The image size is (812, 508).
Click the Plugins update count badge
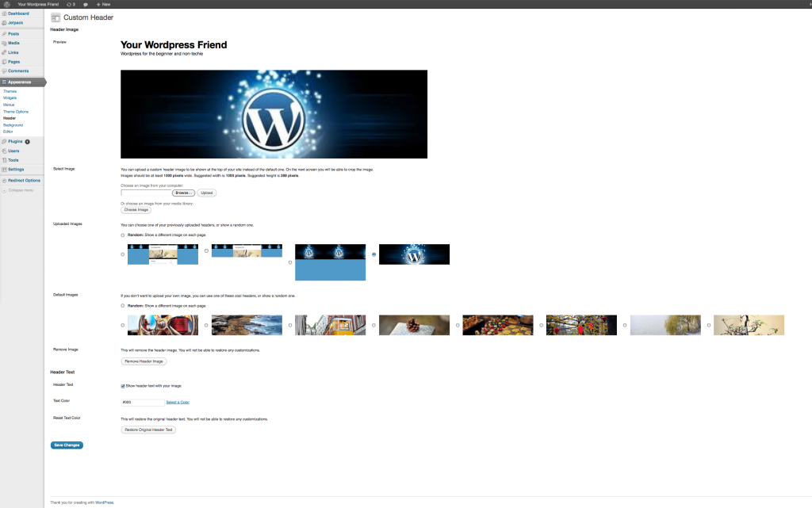[28, 141]
